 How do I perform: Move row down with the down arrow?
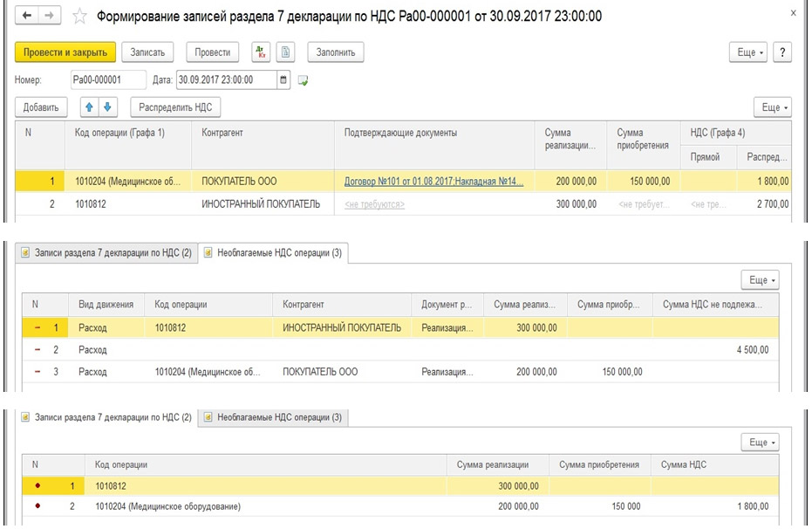tap(107, 107)
